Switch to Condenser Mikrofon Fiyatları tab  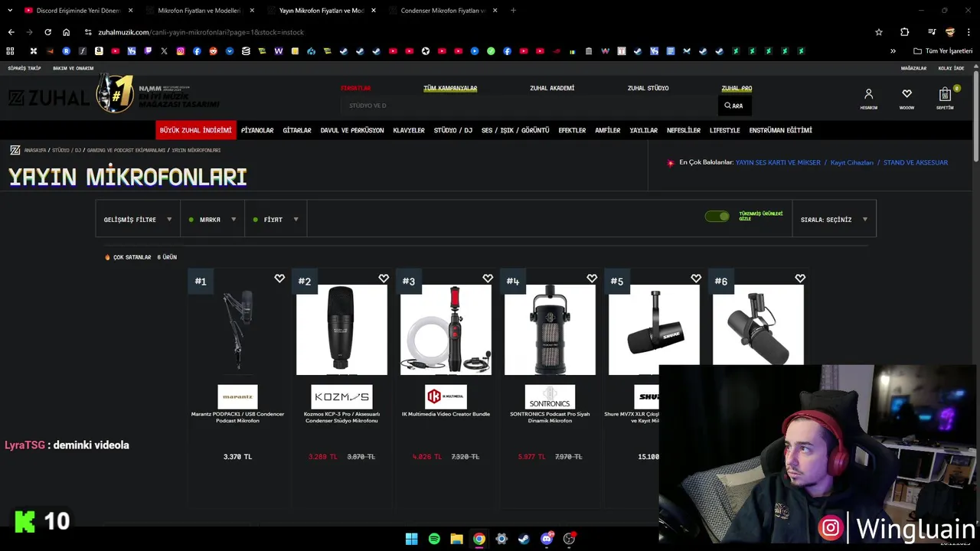coord(443,11)
